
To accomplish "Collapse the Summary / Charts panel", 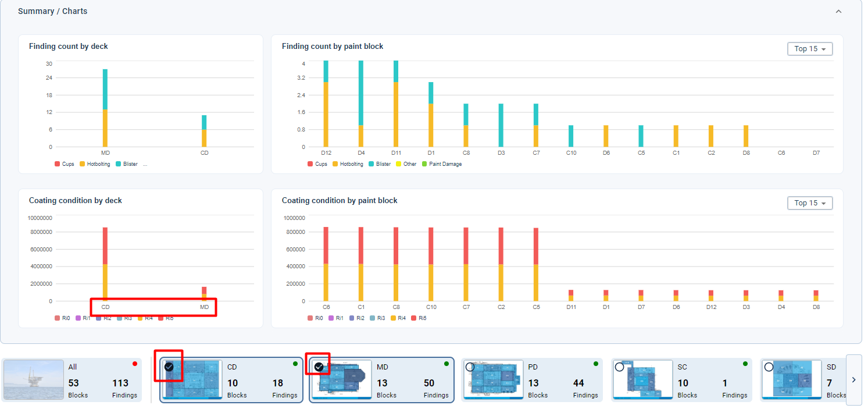I will (x=838, y=12).
